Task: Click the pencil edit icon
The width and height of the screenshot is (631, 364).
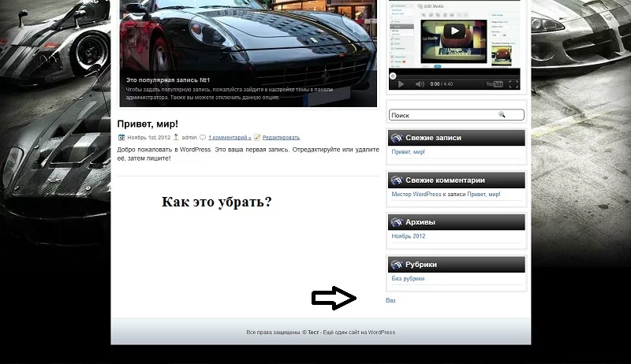Action: (x=257, y=137)
